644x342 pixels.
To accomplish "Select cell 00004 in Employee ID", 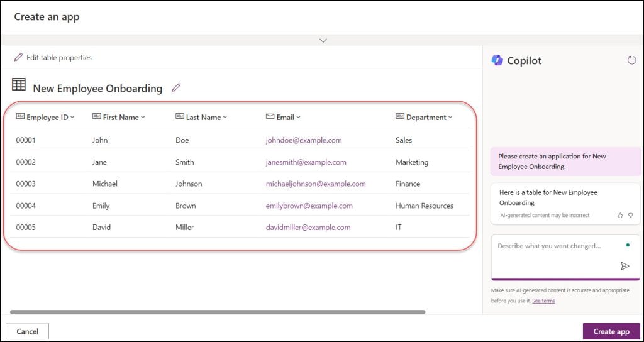I will pos(25,206).
